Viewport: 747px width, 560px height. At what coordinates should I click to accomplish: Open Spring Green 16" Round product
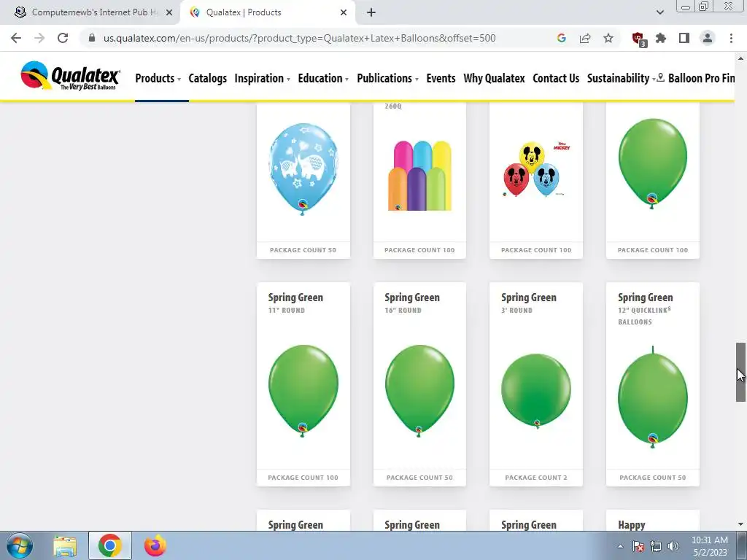tap(419, 384)
